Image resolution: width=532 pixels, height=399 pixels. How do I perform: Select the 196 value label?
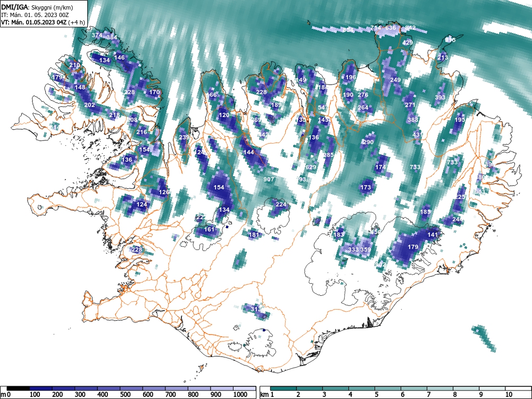click(351, 77)
